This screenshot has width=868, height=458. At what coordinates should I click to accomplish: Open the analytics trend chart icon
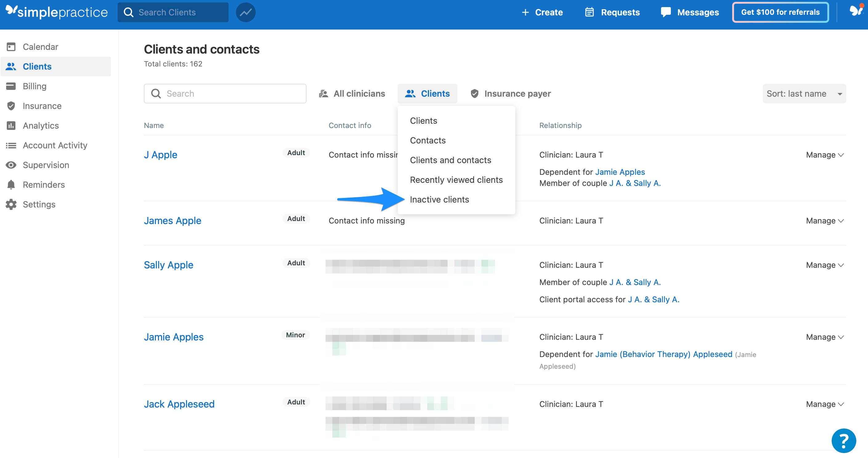pyautogui.click(x=245, y=12)
